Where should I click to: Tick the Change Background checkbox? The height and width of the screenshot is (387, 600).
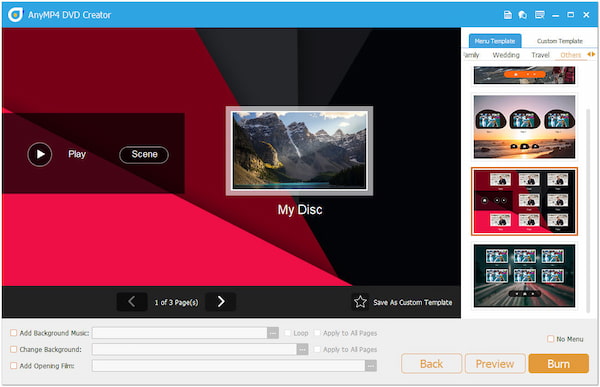click(13, 349)
